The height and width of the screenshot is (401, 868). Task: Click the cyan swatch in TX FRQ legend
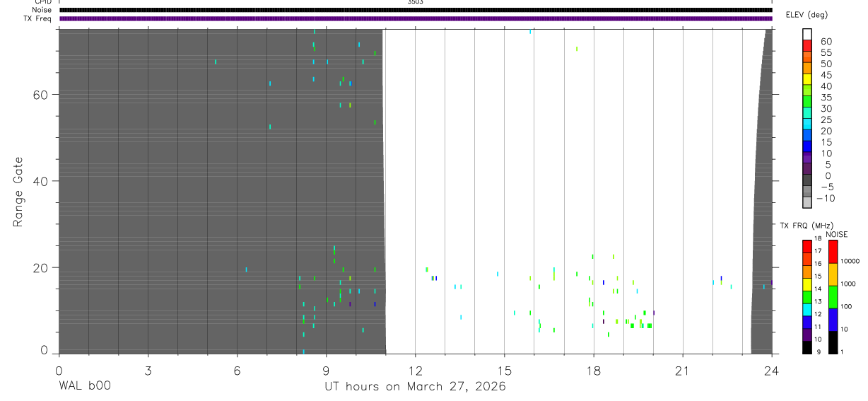coord(807,310)
